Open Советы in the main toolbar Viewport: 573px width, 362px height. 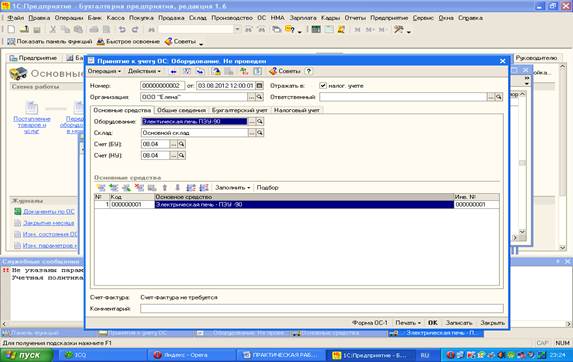coord(181,42)
